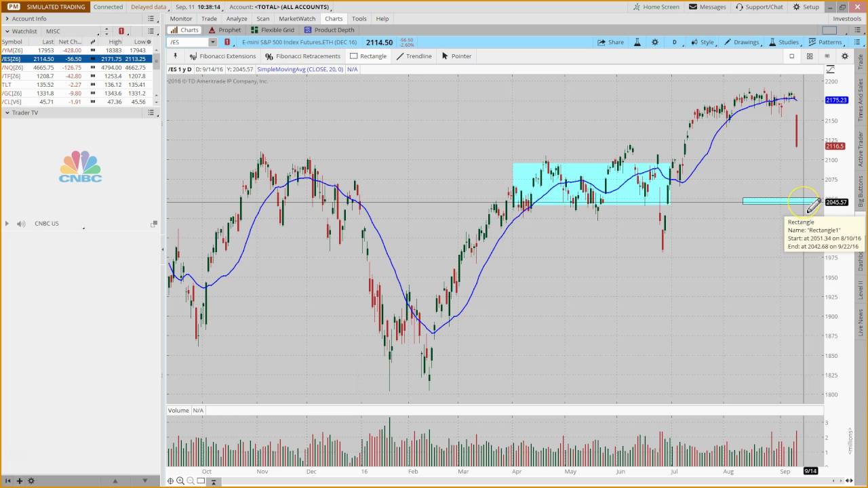
Task: Open the D timeframe selector
Action: 674,42
